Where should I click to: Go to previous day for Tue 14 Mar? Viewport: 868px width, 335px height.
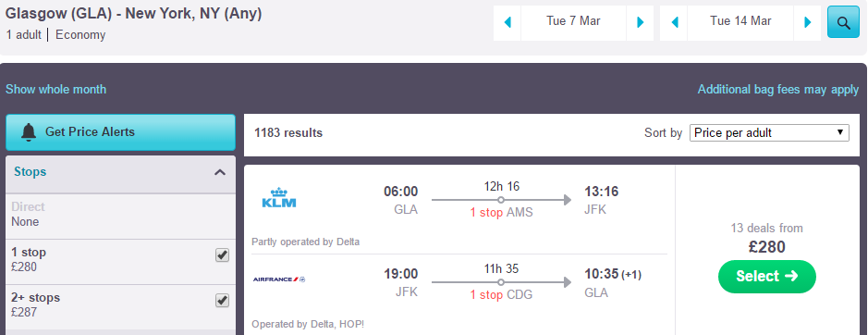click(x=674, y=23)
